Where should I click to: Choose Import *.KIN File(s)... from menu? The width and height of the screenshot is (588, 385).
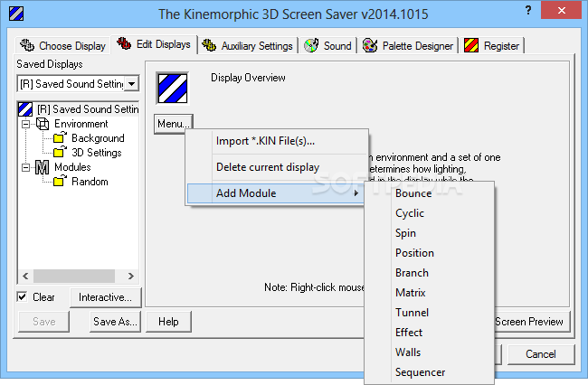[x=277, y=141]
